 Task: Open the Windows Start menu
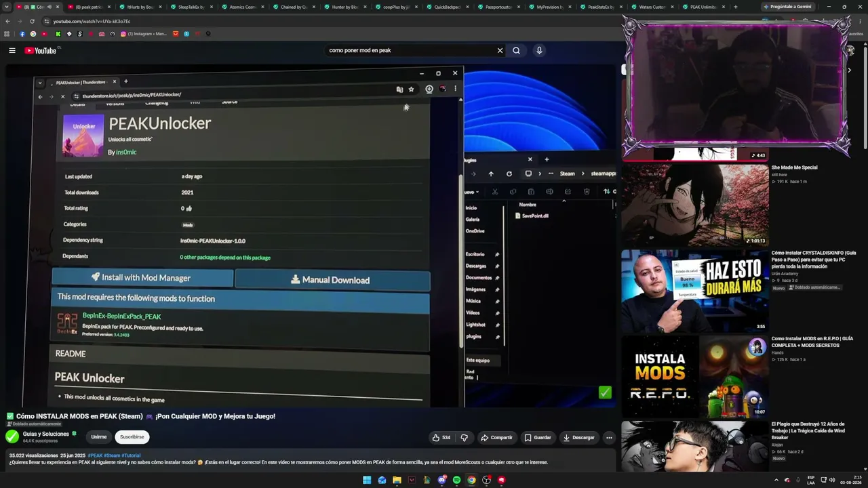[x=367, y=480]
